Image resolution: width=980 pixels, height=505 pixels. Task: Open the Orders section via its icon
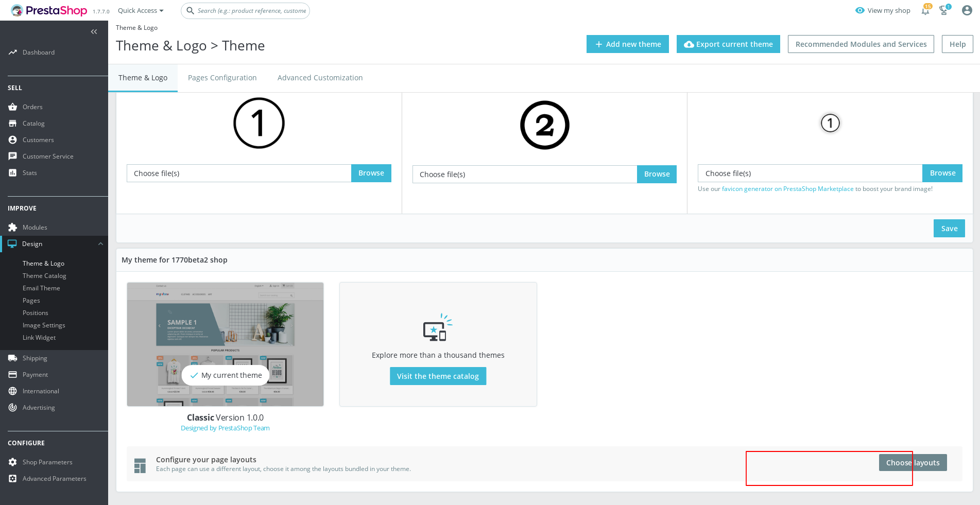(12, 107)
